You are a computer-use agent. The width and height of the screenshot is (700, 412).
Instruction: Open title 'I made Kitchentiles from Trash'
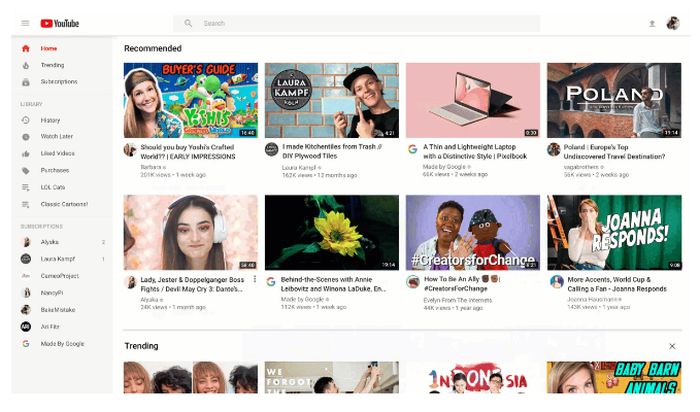click(x=332, y=151)
